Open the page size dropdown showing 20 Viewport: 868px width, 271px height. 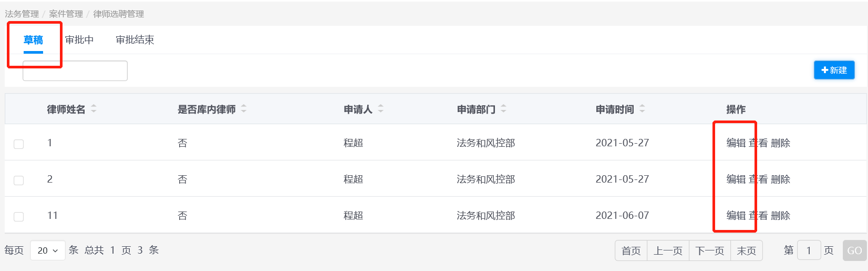pyautogui.click(x=48, y=250)
